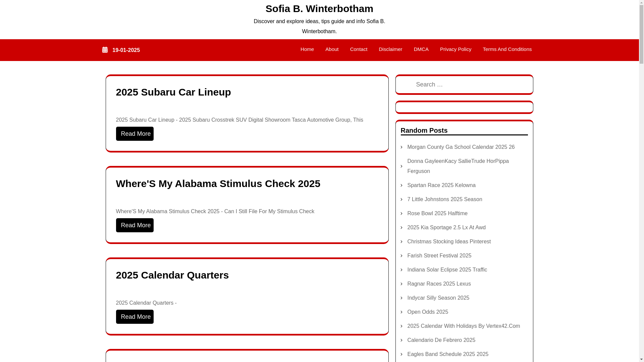Open Terms And Conditions page
The height and width of the screenshot is (362, 644).
tap(507, 49)
